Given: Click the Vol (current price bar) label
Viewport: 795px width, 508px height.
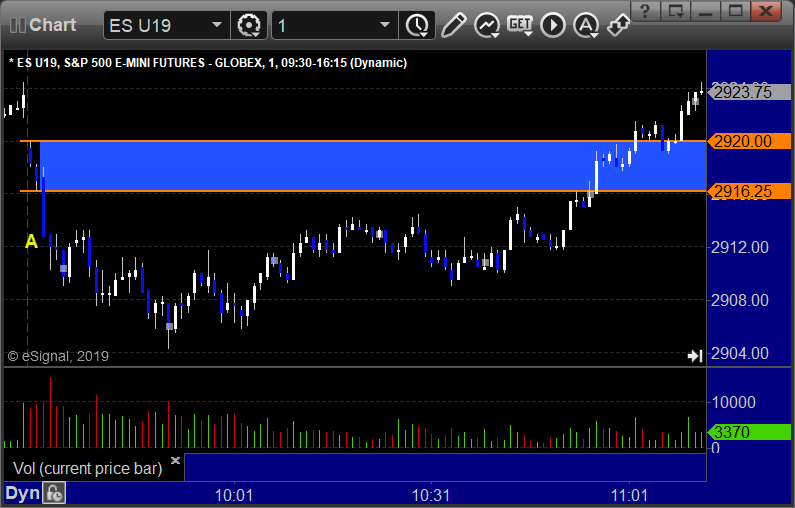Looking at the screenshot, I should 88,468.
